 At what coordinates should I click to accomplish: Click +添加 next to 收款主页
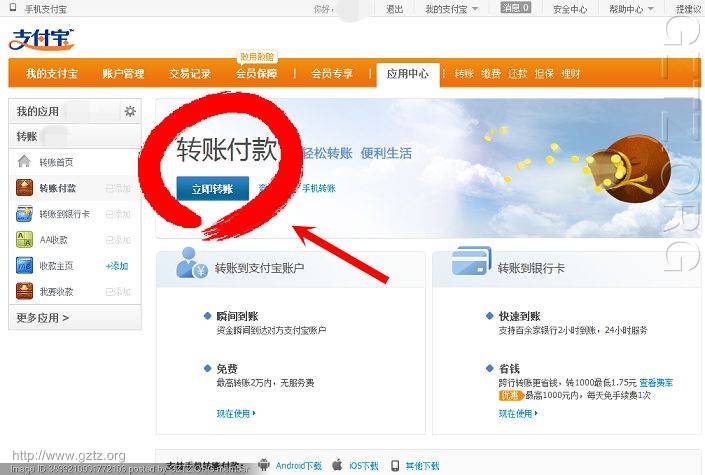click(117, 266)
